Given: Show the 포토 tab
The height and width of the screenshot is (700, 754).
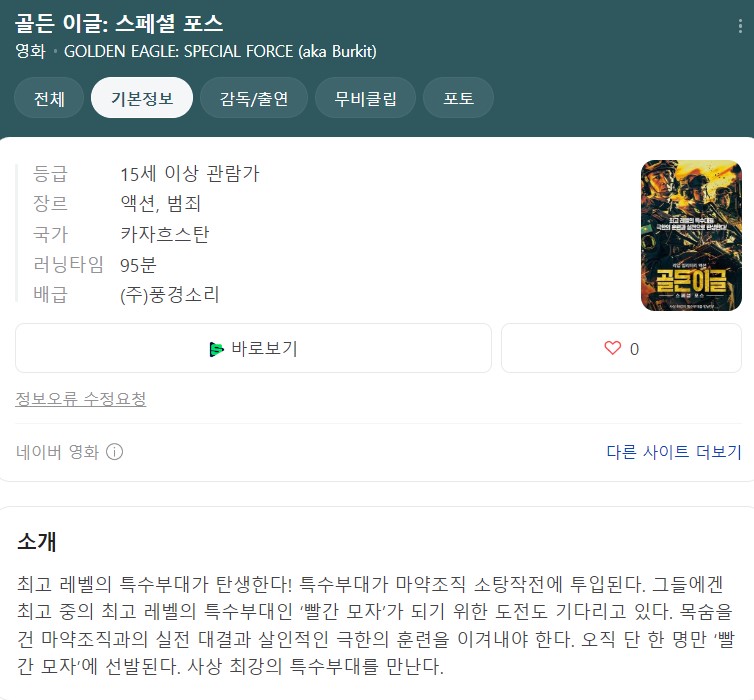Looking at the screenshot, I should click(x=458, y=98).
